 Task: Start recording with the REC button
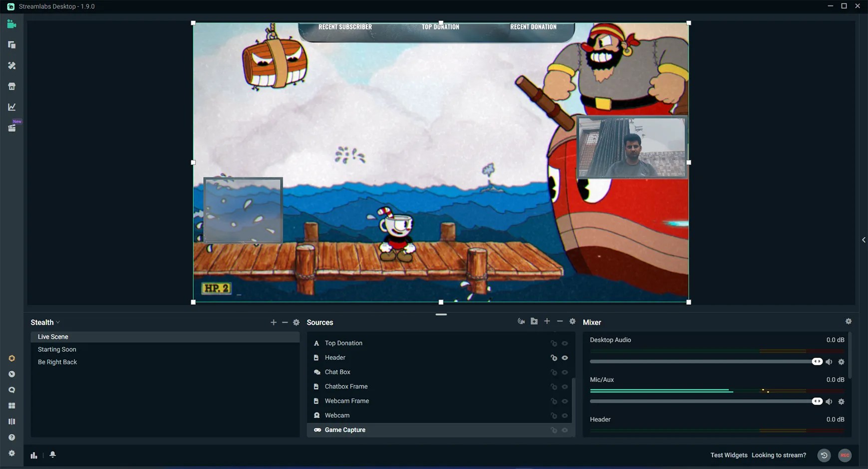[x=845, y=455]
